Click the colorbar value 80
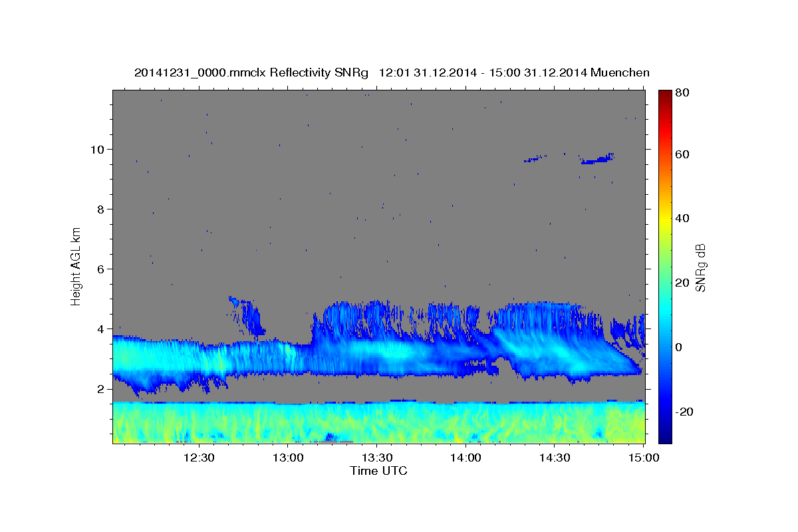 click(682, 93)
